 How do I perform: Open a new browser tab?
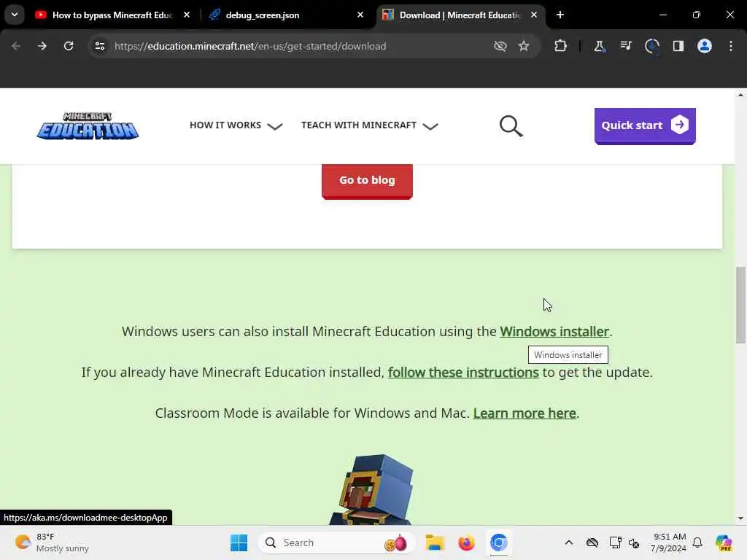pos(560,15)
